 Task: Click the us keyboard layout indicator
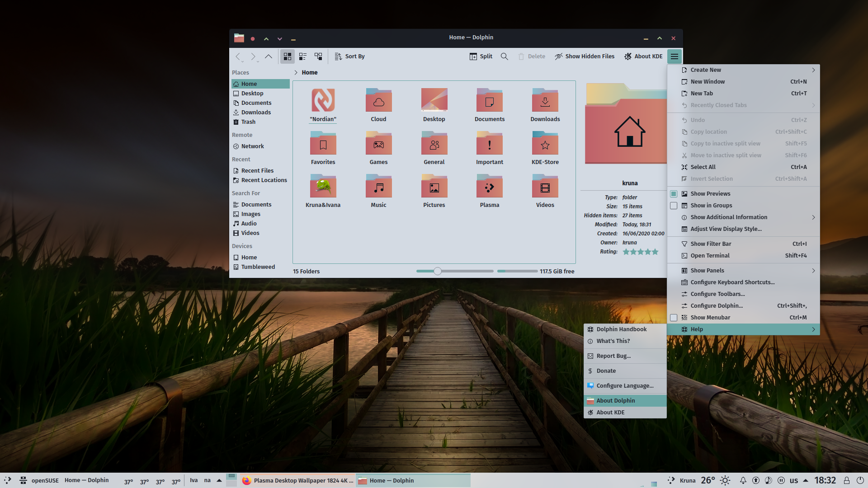pos(794,480)
